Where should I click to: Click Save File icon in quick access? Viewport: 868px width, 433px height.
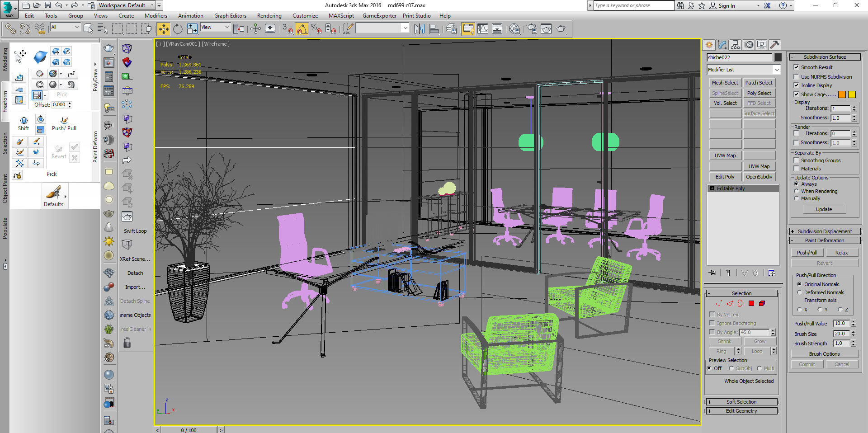pyautogui.click(x=48, y=5)
